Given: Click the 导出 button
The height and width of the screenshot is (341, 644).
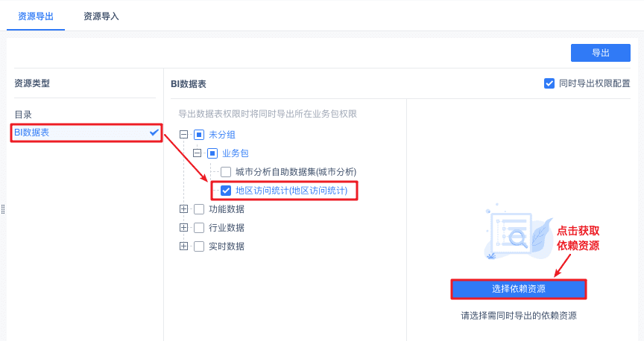Looking at the screenshot, I should coord(600,53).
